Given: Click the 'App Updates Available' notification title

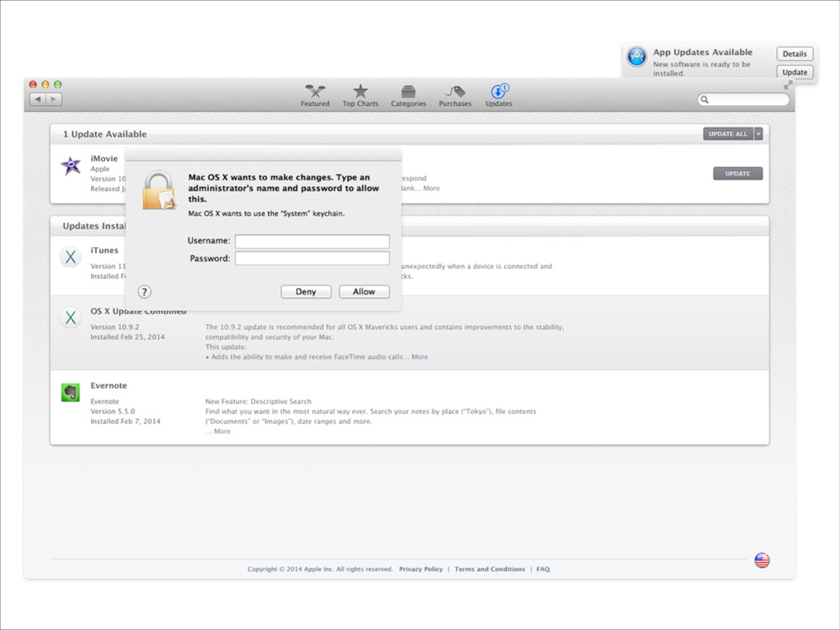Looking at the screenshot, I should pos(702,52).
